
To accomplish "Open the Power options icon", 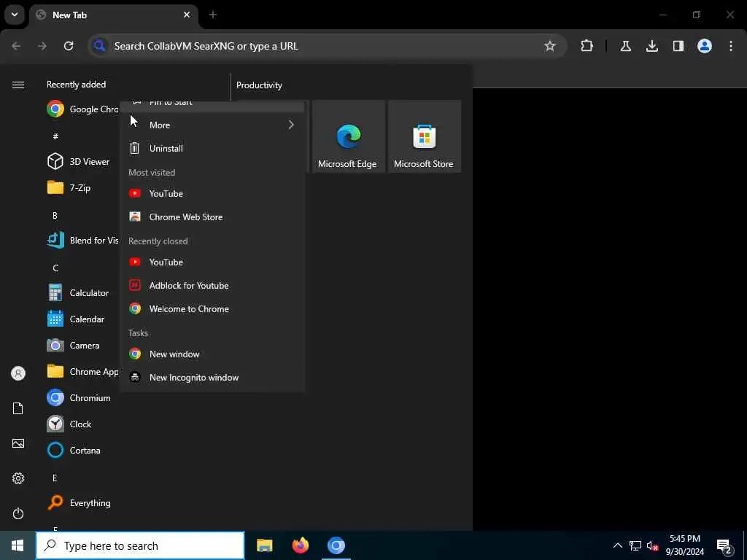I will pyautogui.click(x=18, y=513).
